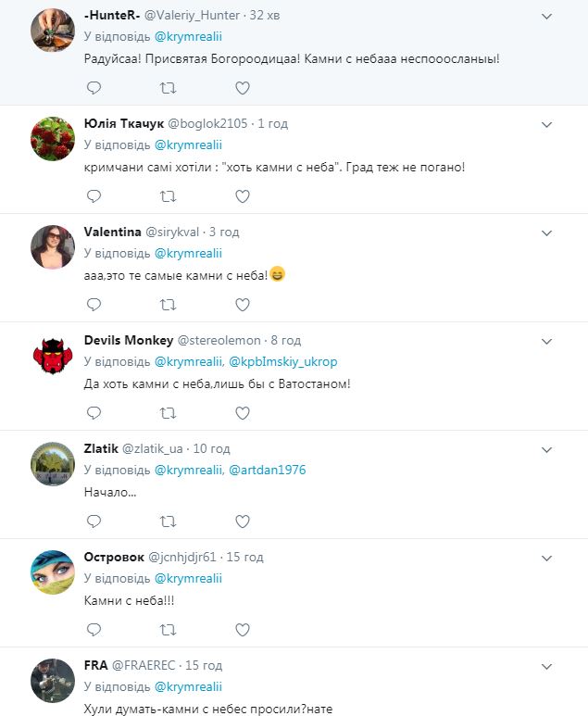Like Юлія Ткачук's tweet
This screenshot has height=716, width=588.
(x=243, y=196)
